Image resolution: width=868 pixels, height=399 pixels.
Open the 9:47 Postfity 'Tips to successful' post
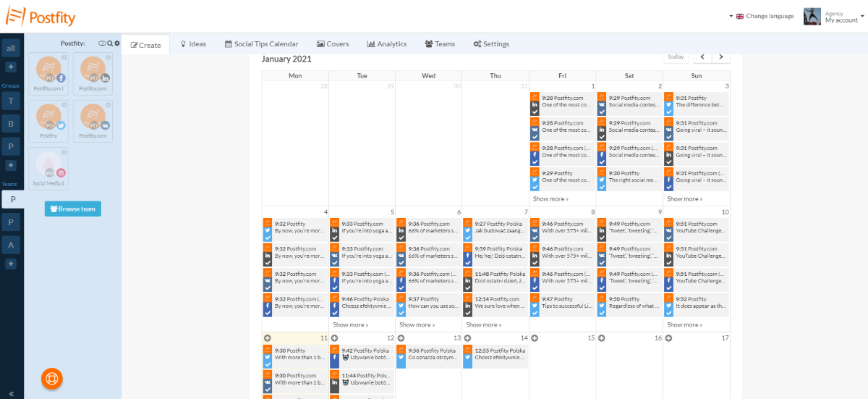point(562,306)
